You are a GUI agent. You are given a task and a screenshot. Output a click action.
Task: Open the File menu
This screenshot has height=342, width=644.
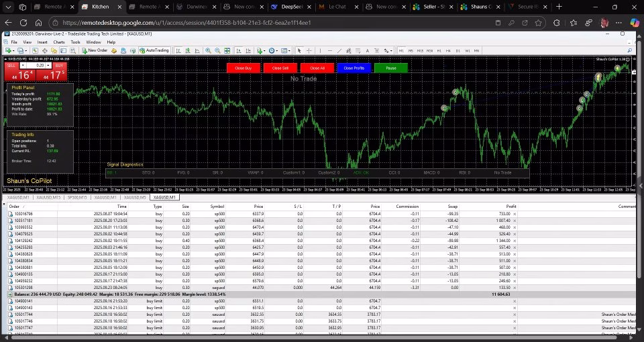(x=14, y=42)
